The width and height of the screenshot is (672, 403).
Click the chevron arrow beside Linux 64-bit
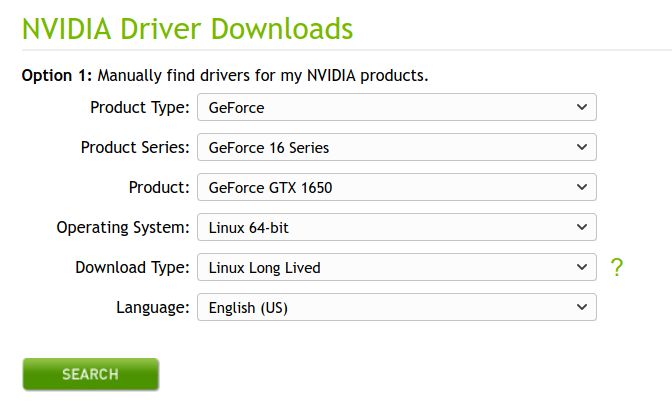pyautogui.click(x=582, y=227)
